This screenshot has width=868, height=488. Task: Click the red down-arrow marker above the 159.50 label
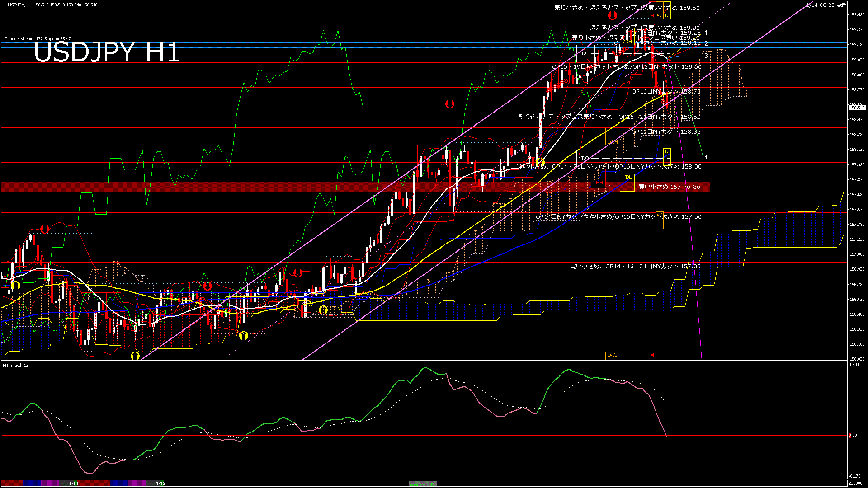(612, 15)
